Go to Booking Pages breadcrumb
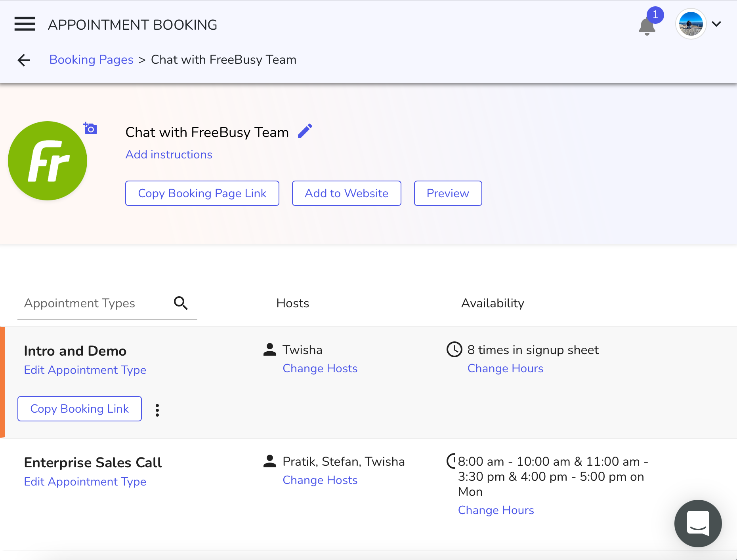The width and height of the screenshot is (737, 560). (91, 60)
